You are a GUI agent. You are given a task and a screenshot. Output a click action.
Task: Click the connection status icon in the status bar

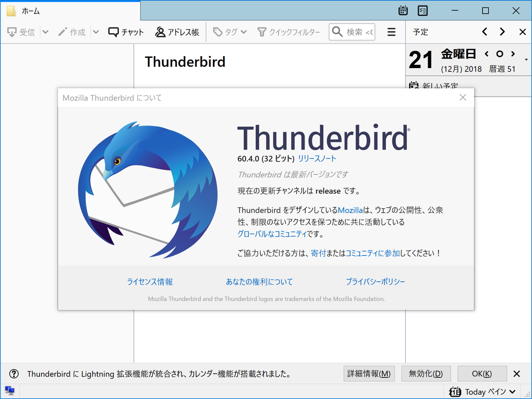pos(10,391)
